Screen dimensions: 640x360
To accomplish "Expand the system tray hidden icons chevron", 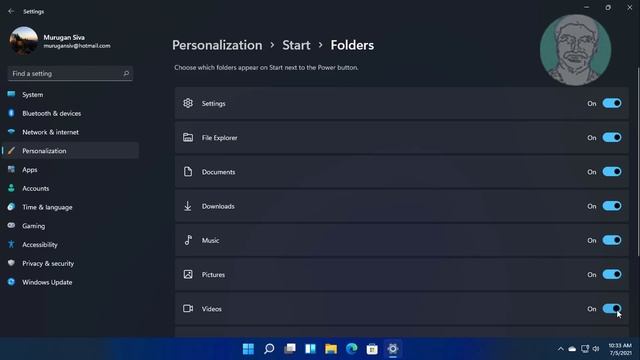I will pyautogui.click(x=560, y=349).
